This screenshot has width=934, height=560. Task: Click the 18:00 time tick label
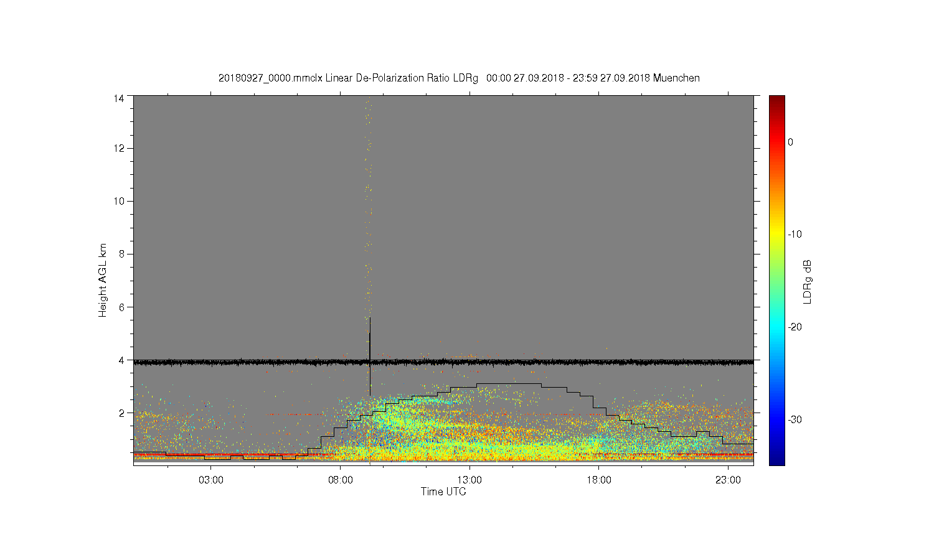point(598,480)
